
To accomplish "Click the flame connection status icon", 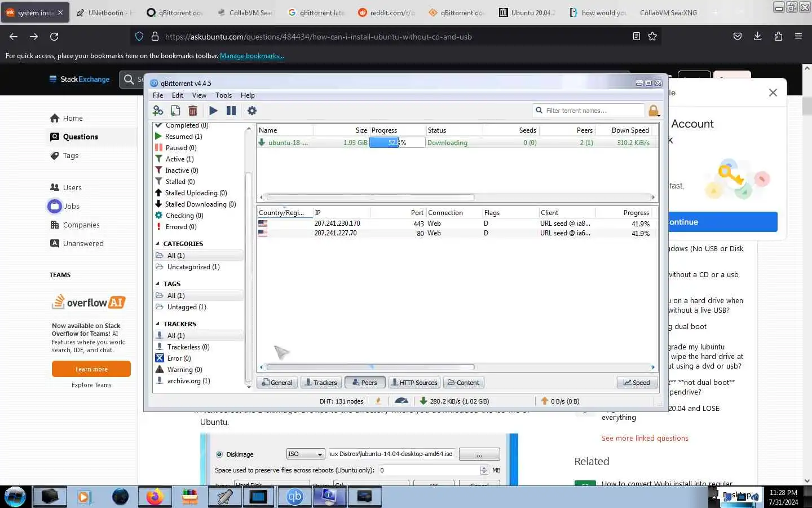I will pyautogui.click(x=378, y=401).
